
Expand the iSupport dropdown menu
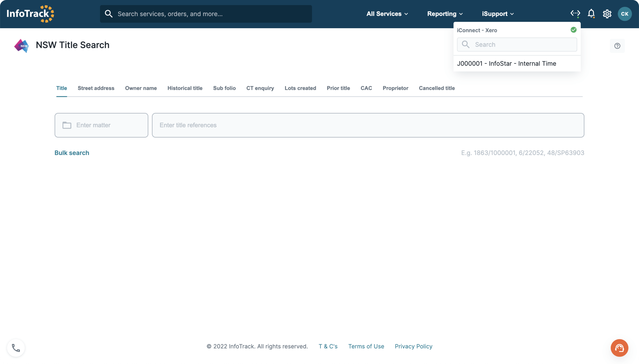pyautogui.click(x=498, y=14)
